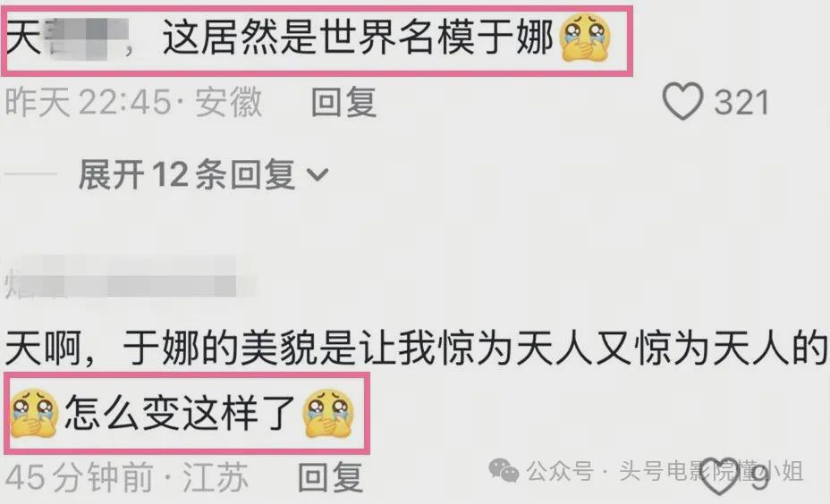Click the timestamp 45分钟前 · 江苏
The width and height of the screenshot is (830, 504).
pos(126,477)
